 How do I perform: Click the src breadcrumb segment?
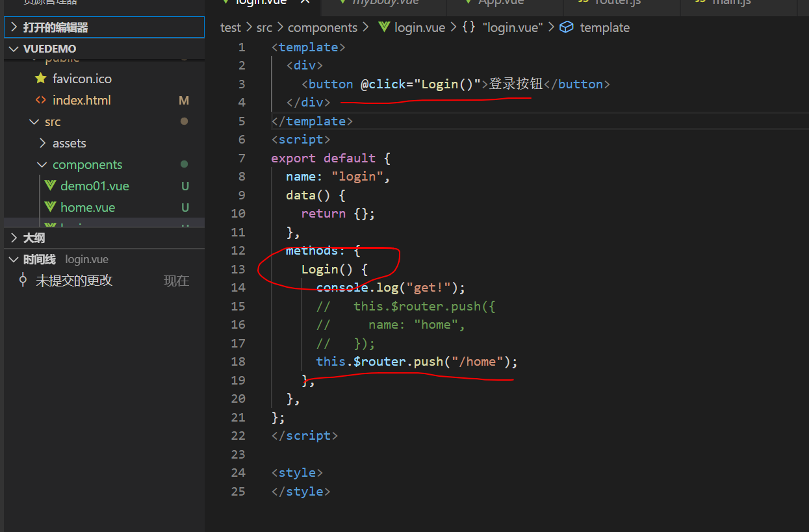pyautogui.click(x=264, y=27)
